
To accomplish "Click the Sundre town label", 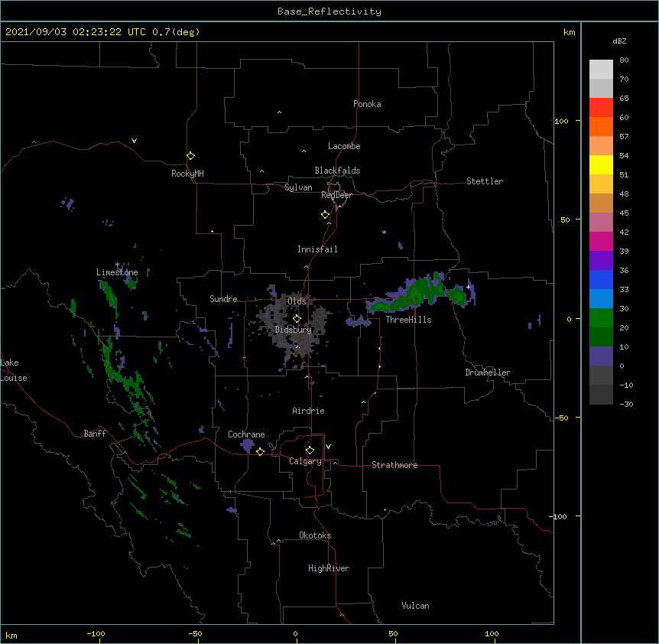I will click(223, 299).
